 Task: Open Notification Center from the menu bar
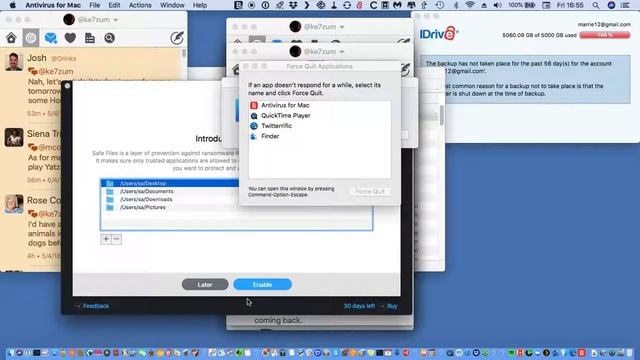[x=624, y=5]
